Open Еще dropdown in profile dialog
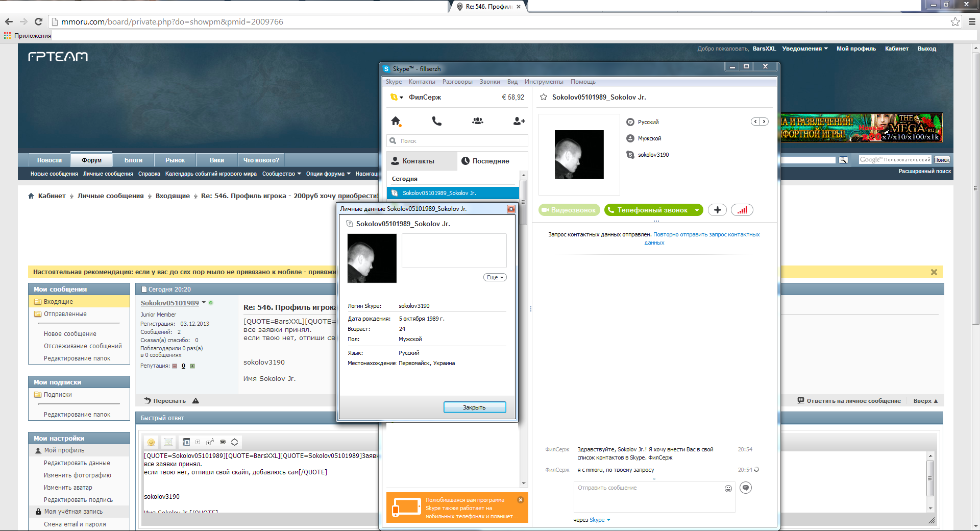 495,277
